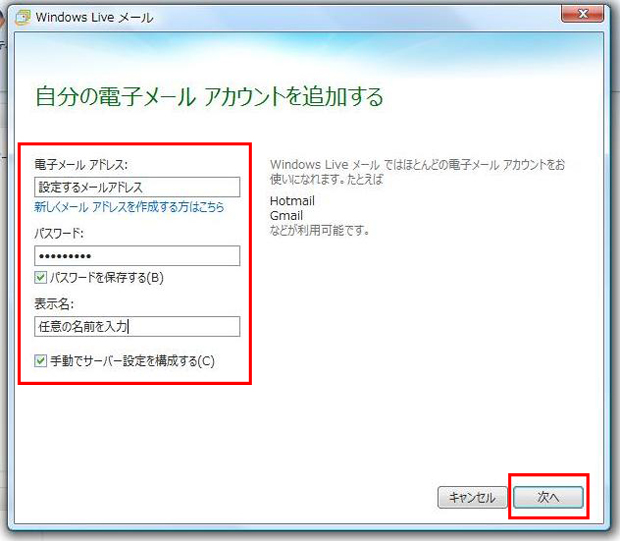This screenshot has width=620, height=541.
Task: Uncheck the パスワードを保存する(B) checkbox
Action: [40, 278]
